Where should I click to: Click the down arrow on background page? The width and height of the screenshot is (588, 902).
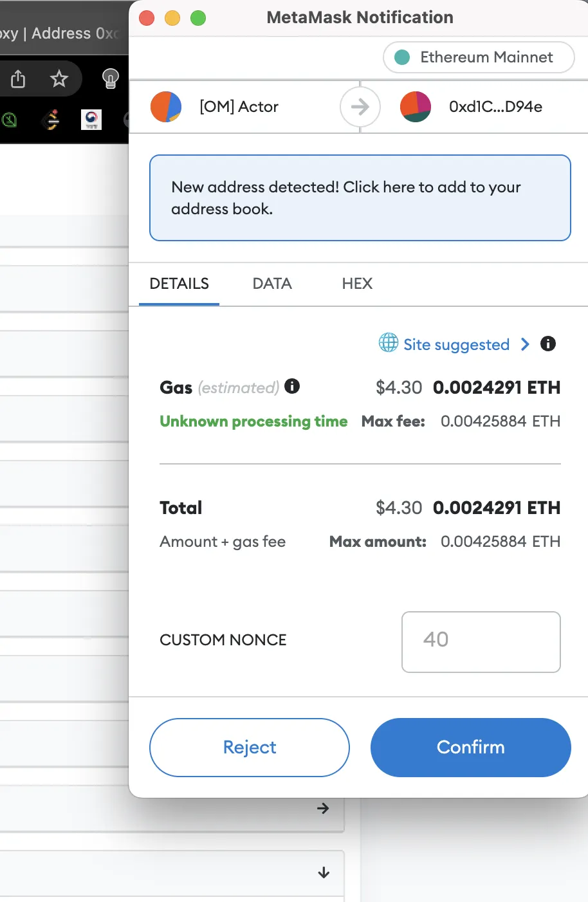[324, 872]
